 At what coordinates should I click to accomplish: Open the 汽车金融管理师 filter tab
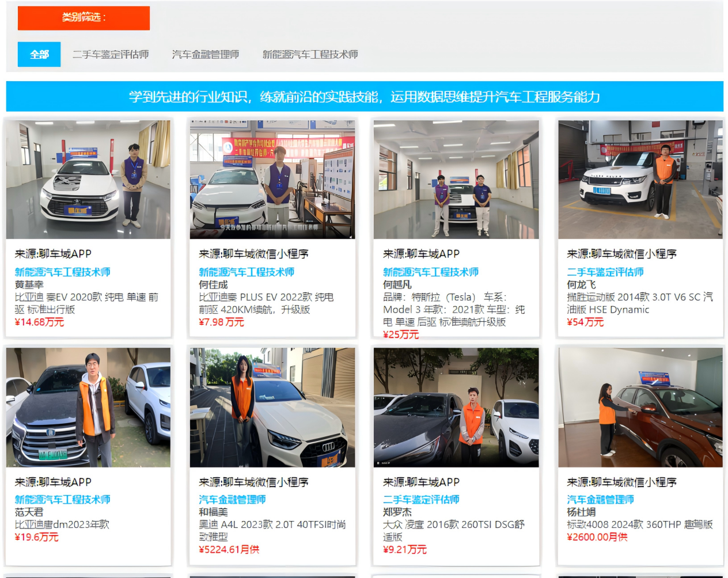(x=205, y=55)
